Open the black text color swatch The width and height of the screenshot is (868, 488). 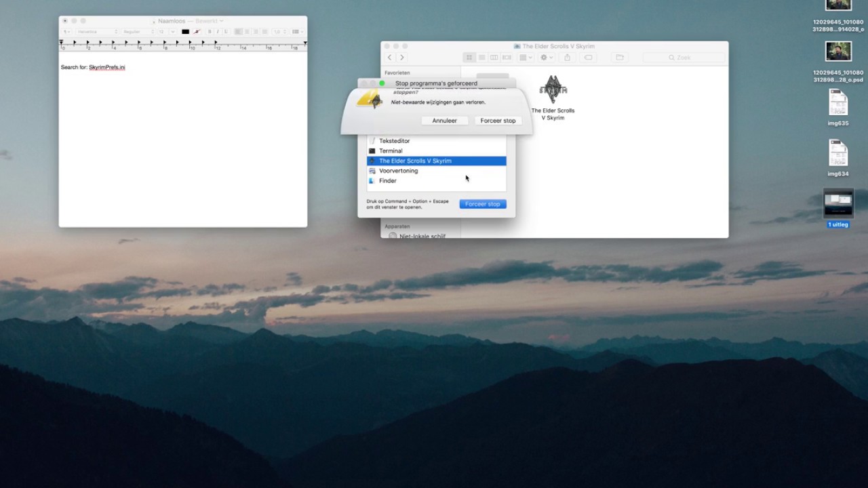pyautogui.click(x=185, y=32)
